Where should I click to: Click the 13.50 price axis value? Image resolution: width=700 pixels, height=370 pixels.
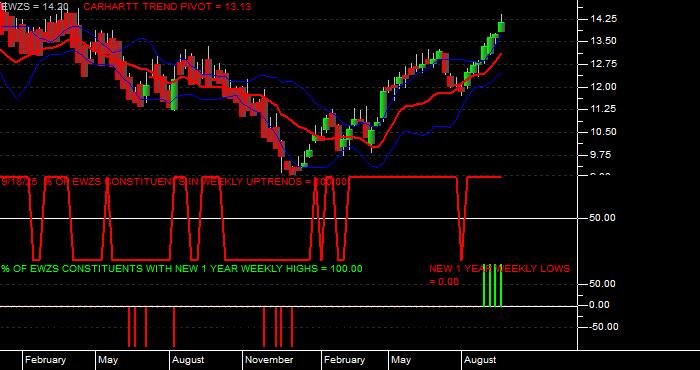pos(603,41)
